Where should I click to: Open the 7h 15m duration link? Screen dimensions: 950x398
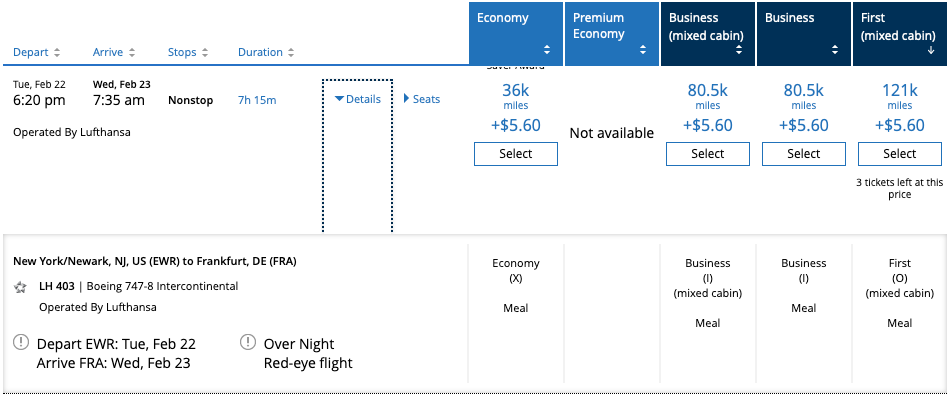tap(257, 101)
